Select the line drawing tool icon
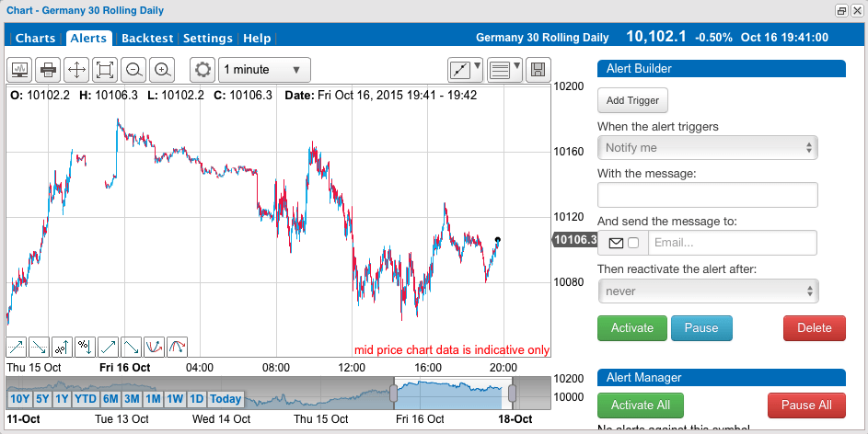 (459, 70)
